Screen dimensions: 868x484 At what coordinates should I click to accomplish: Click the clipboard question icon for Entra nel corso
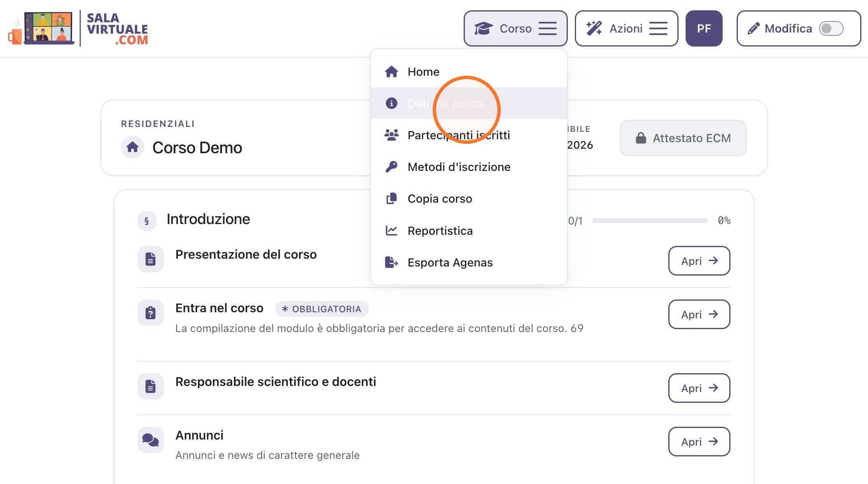click(x=151, y=313)
